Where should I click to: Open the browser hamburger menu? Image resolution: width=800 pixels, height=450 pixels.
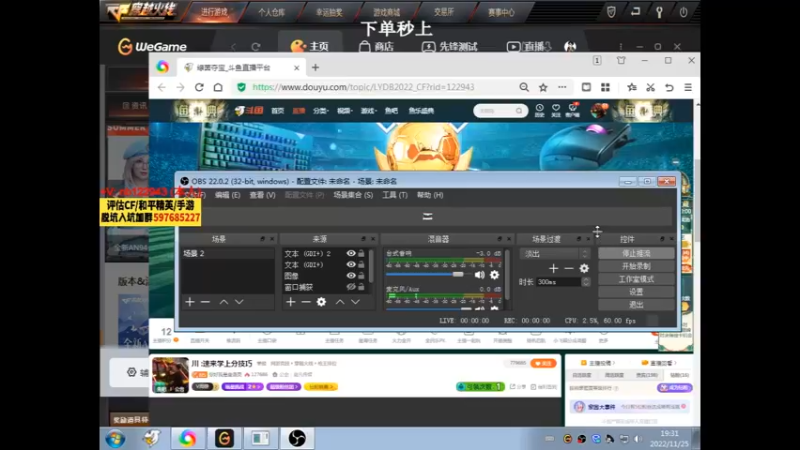tap(688, 87)
